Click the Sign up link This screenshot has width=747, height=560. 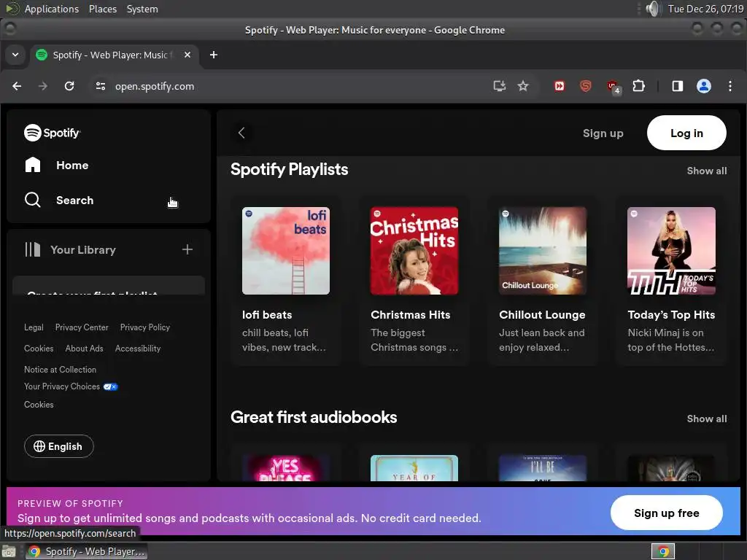click(603, 133)
